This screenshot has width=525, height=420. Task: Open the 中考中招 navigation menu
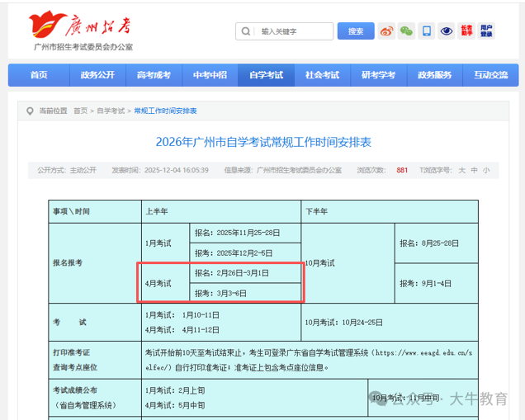210,75
